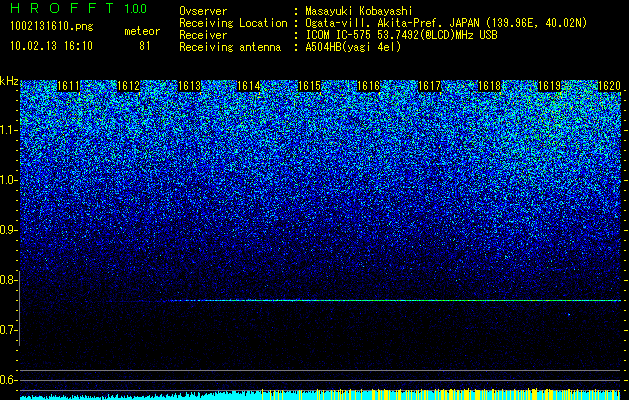Click the date stamp 10.02.13 16:10
Image resolution: width=629 pixels, height=400 pixels.
[x=51, y=46]
